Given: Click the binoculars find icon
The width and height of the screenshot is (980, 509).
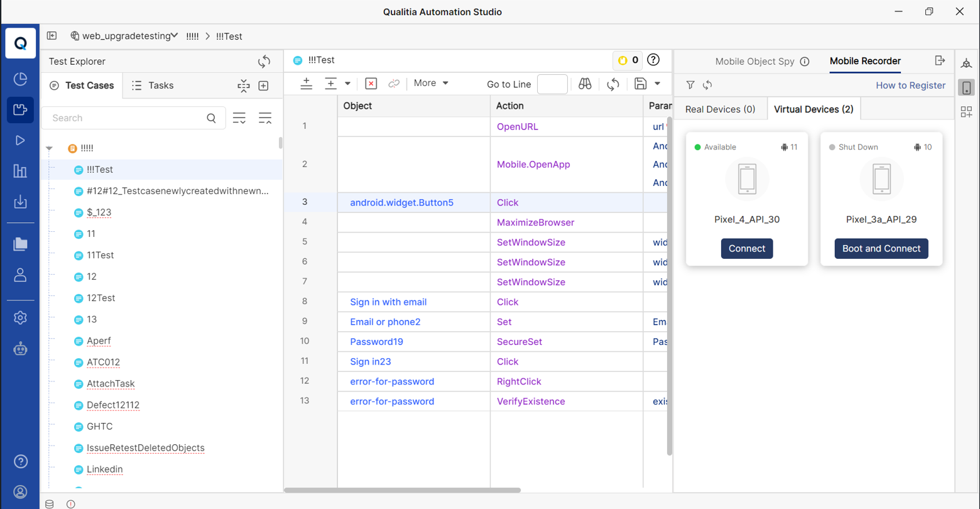Looking at the screenshot, I should click(x=585, y=84).
